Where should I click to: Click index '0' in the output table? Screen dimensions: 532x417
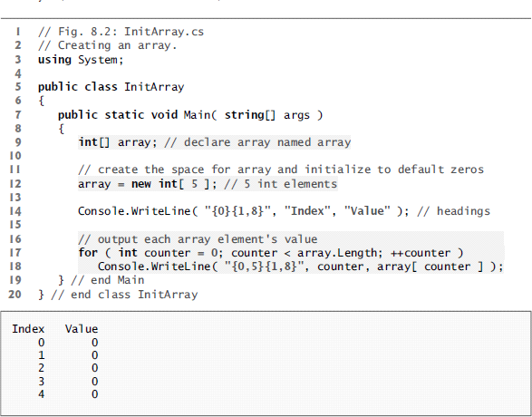click(x=41, y=343)
